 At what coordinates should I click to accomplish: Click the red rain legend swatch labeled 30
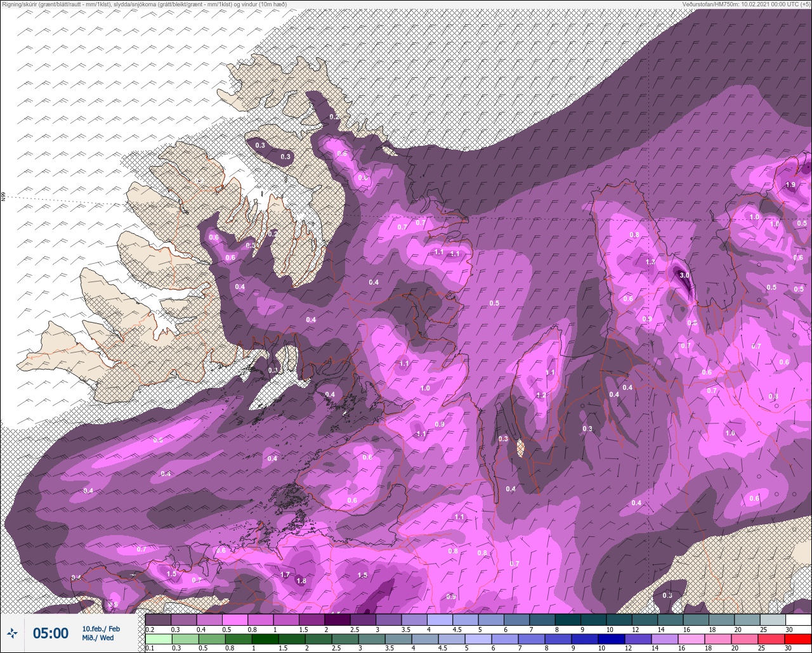798,638
